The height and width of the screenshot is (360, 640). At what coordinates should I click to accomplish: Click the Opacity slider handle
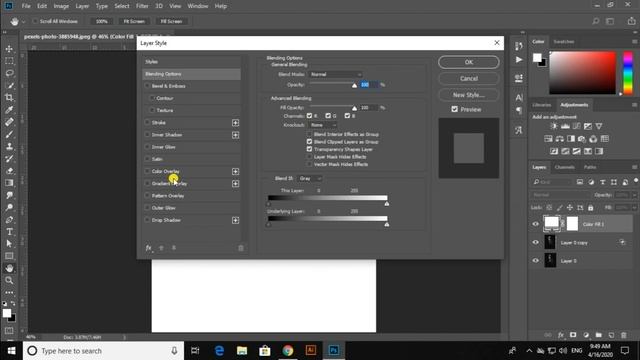coord(354,85)
